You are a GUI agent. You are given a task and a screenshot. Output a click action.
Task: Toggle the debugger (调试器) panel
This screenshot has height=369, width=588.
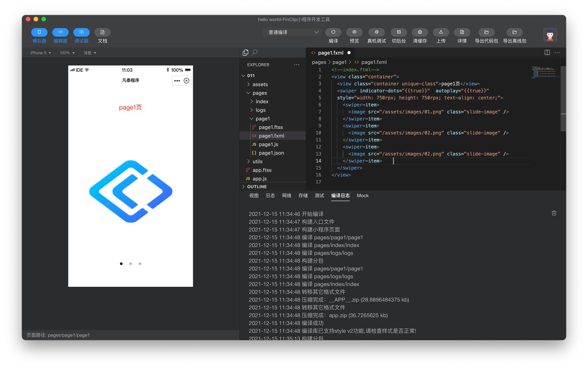coord(81,32)
